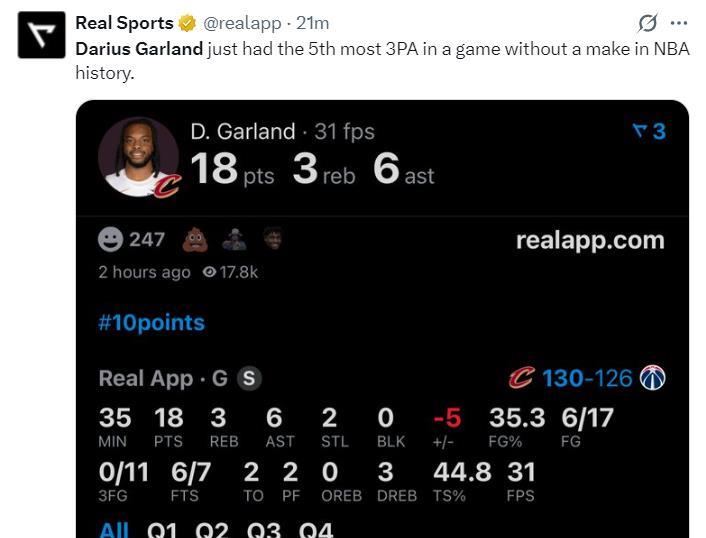Click the 130-126 game score
706x538 pixels.
tap(587, 378)
